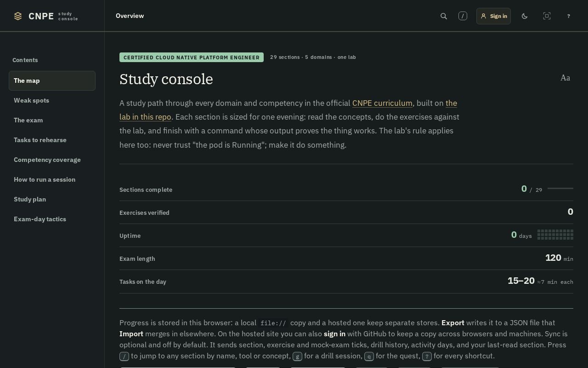Viewport: 588px width, 368px height.
Task: Click the Uptime activity grid
Action: 555,235
